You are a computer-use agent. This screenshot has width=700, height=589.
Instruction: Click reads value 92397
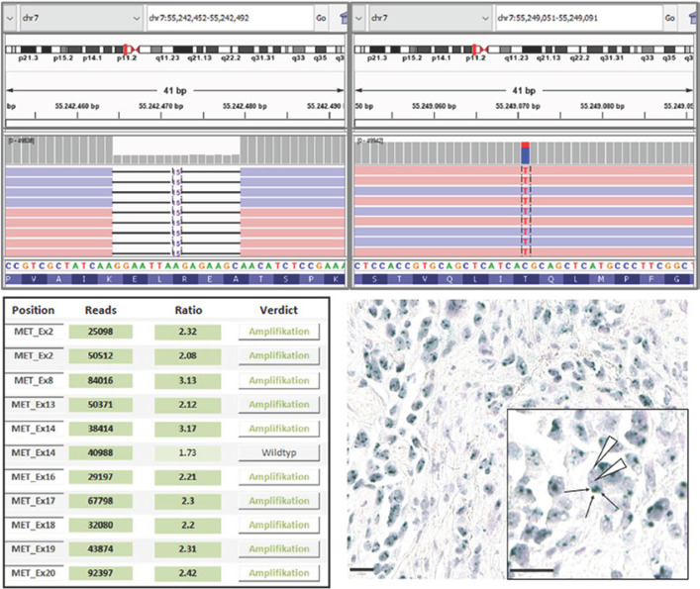point(100,573)
